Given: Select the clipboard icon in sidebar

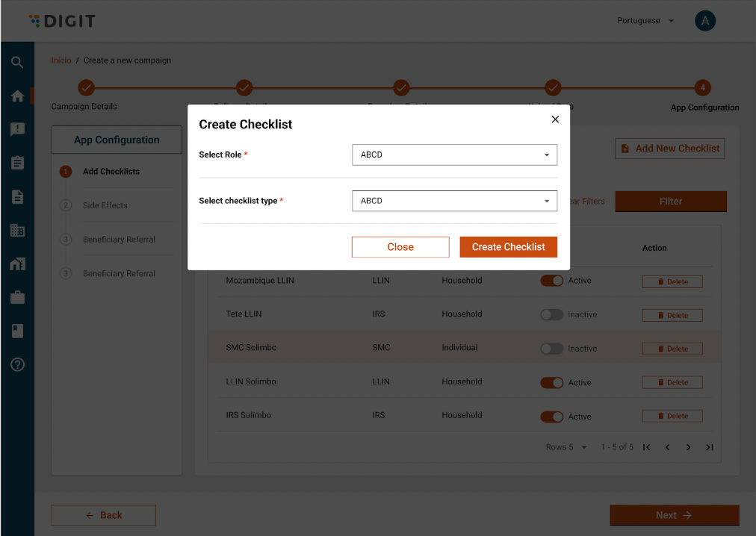Looking at the screenshot, I should (17, 163).
